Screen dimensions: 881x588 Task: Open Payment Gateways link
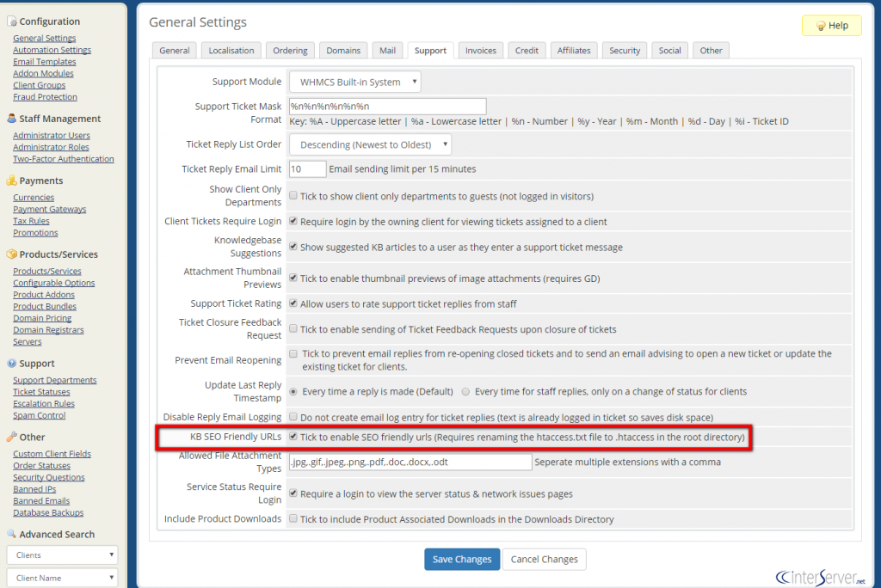pos(49,209)
